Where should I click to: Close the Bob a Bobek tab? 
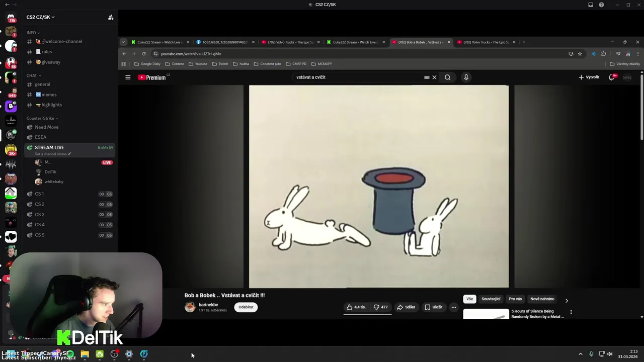[449, 42]
